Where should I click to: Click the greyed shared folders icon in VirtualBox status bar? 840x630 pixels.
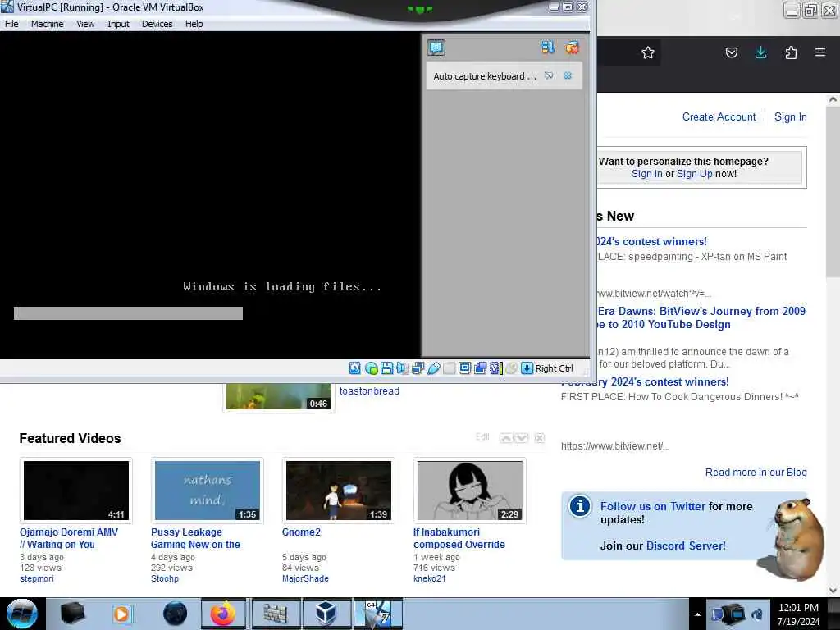449,368
